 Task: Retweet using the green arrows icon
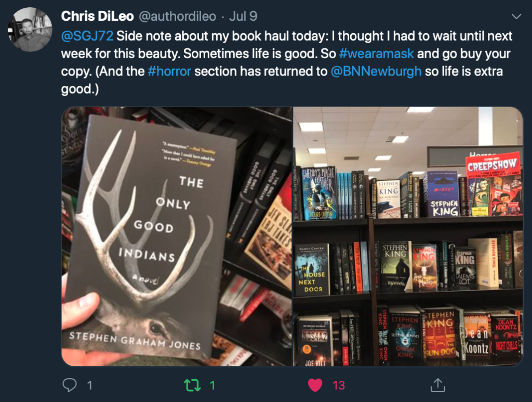(x=192, y=385)
